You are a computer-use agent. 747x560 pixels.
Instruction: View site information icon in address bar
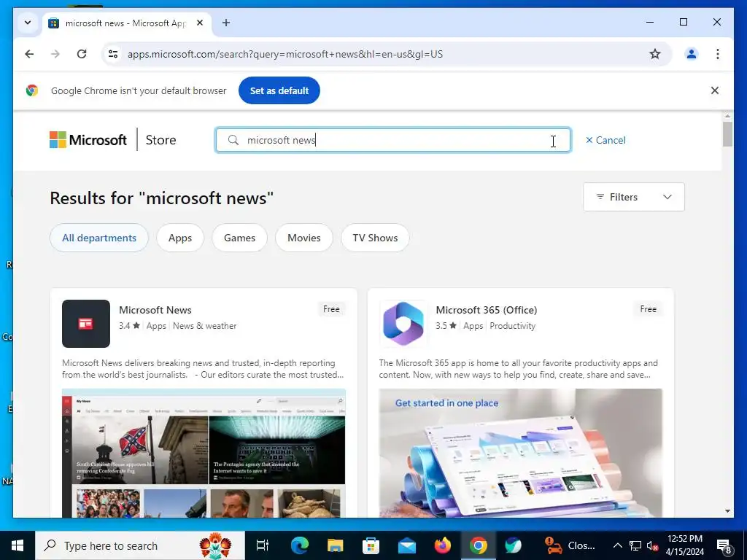113,54
